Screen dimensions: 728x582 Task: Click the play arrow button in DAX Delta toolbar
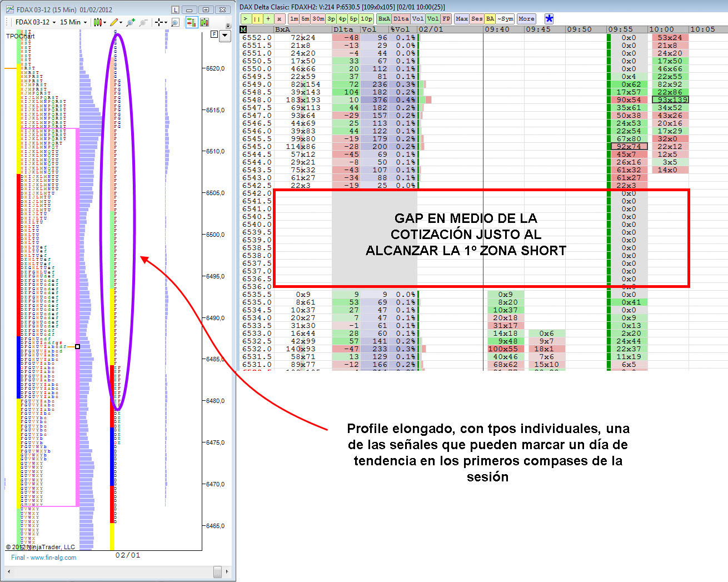246,19
